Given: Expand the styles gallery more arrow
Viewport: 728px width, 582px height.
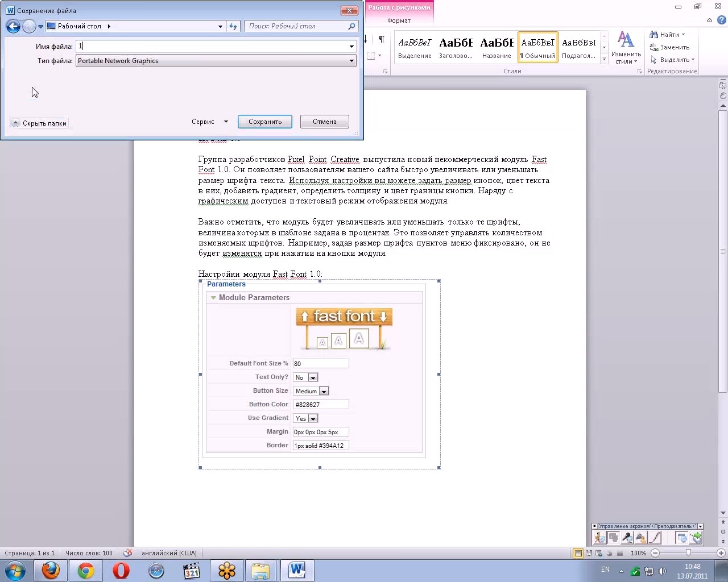Looking at the screenshot, I should pos(604,59).
